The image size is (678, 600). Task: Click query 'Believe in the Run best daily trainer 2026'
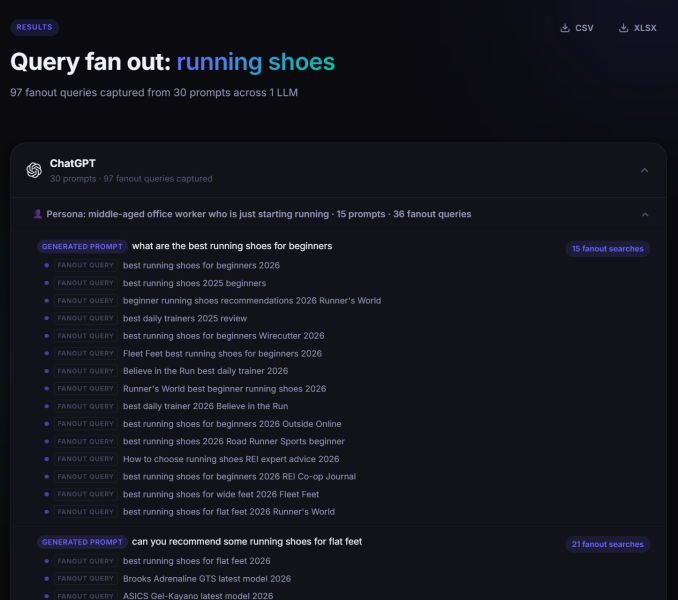coord(205,371)
